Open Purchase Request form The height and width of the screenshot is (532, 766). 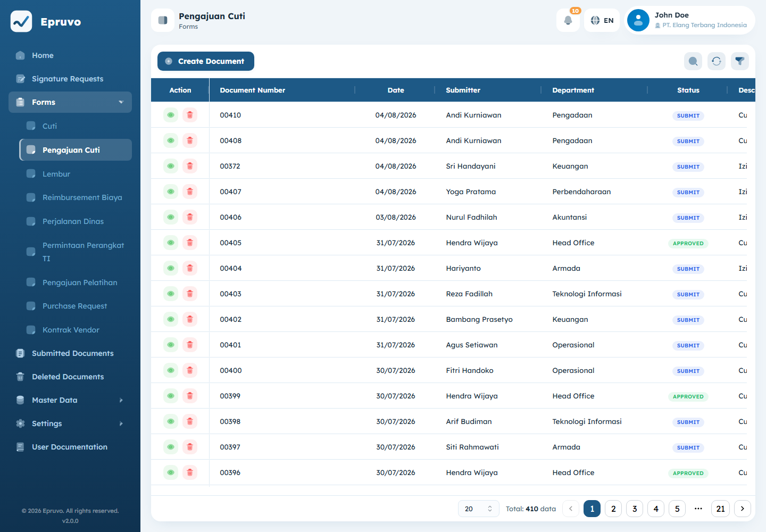click(76, 306)
